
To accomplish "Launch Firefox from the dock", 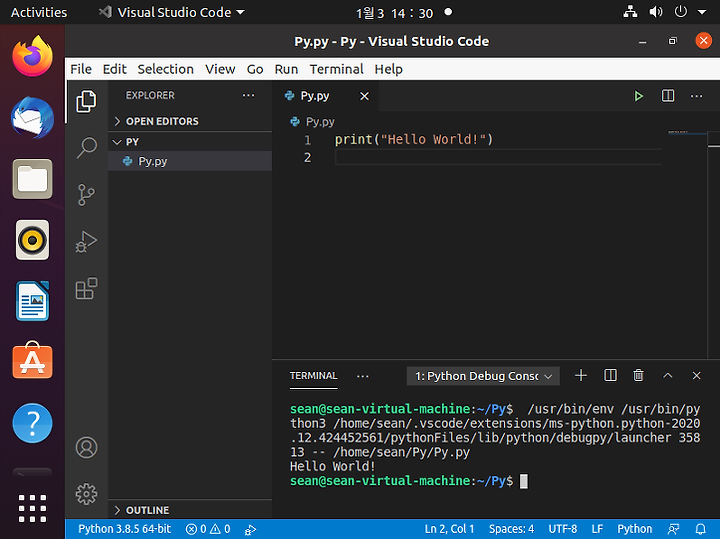I will click(x=32, y=56).
